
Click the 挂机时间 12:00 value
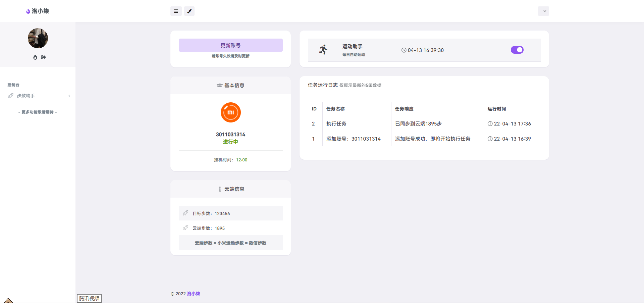(241, 160)
